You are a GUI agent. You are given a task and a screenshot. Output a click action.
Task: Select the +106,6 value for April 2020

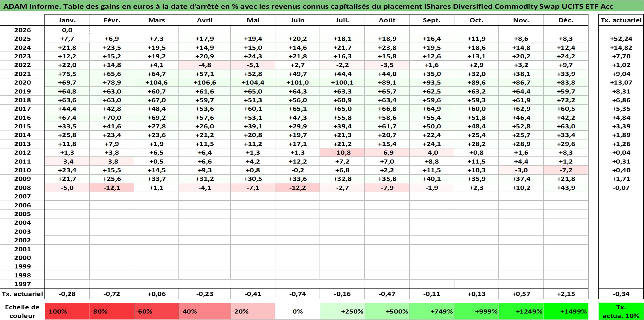(205, 82)
